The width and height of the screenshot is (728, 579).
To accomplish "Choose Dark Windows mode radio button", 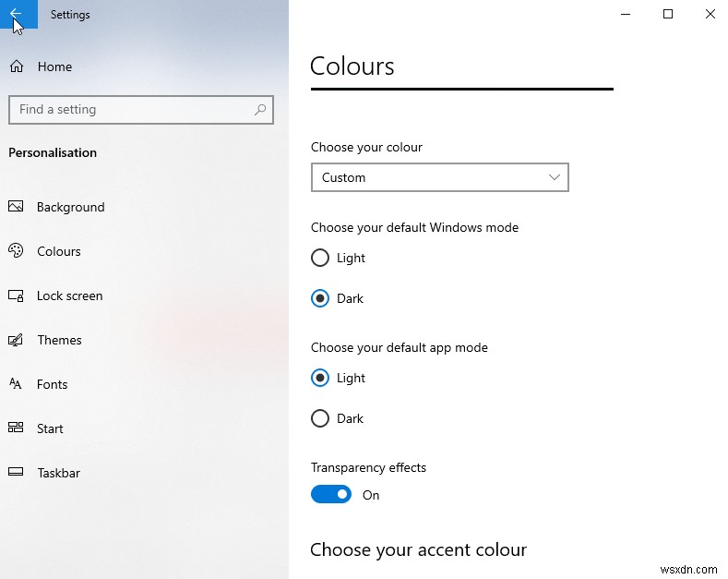I will (320, 298).
